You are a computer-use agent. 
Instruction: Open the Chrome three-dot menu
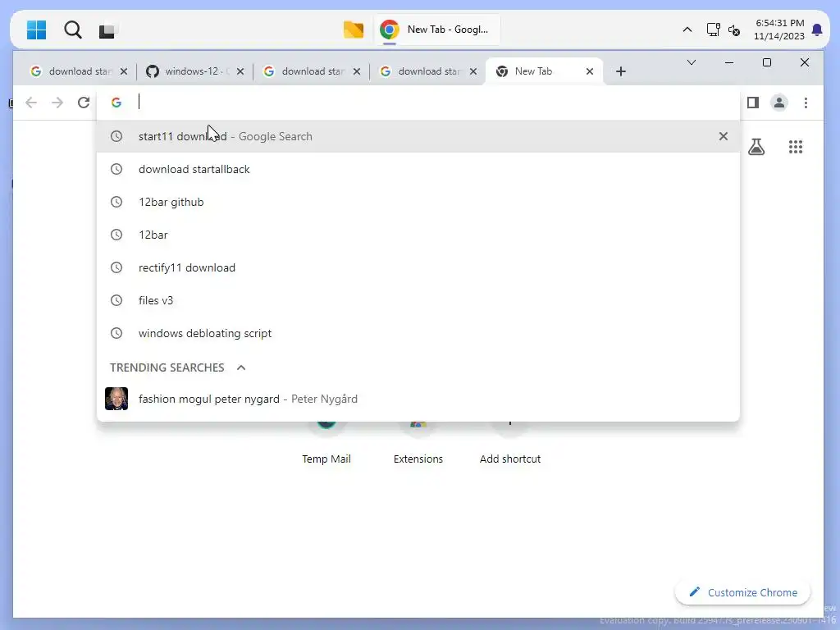806,103
